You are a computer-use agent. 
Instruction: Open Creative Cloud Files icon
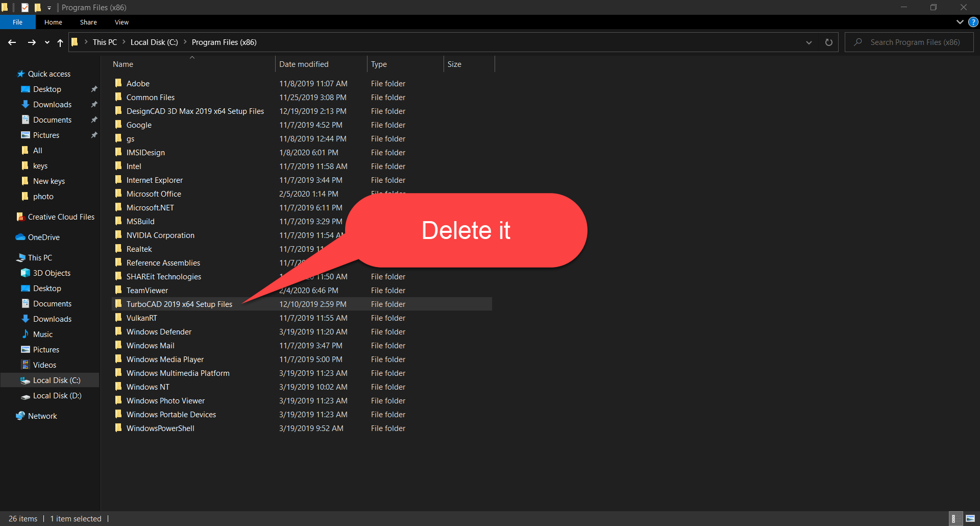pos(21,217)
